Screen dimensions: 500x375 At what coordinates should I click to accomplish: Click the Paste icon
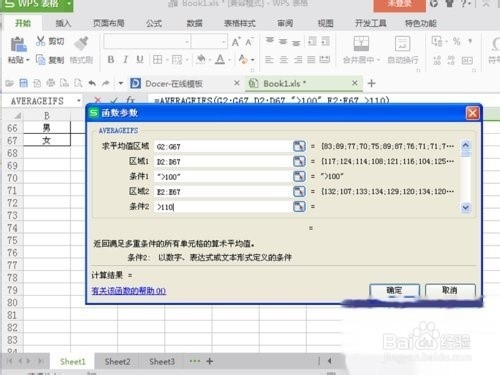(x=18, y=45)
